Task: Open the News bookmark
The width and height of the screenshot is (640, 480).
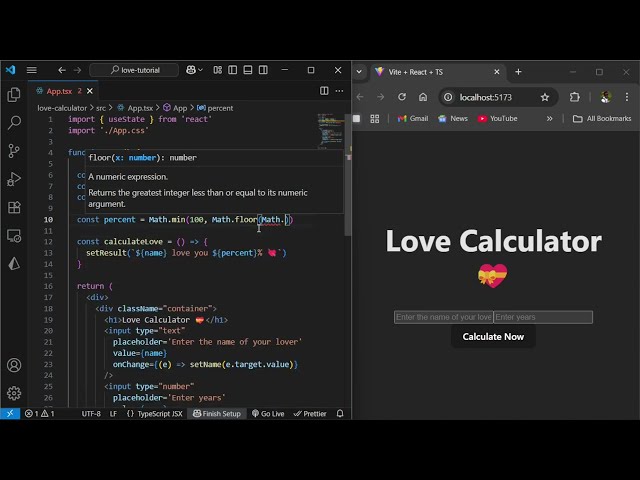Action: click(453, 119)
